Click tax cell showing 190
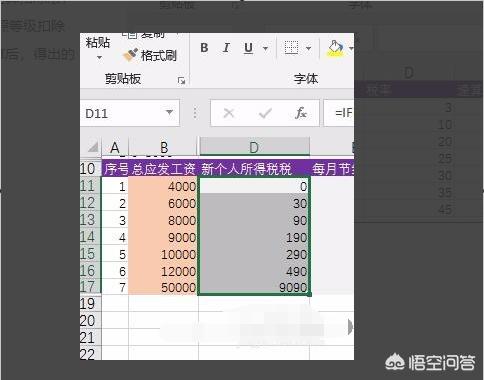 254,237
